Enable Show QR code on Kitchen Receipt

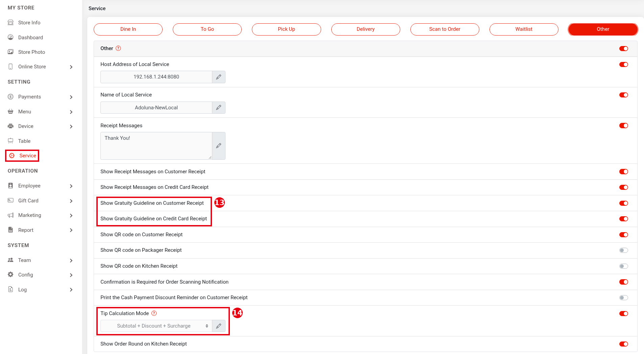click(624, 266)
